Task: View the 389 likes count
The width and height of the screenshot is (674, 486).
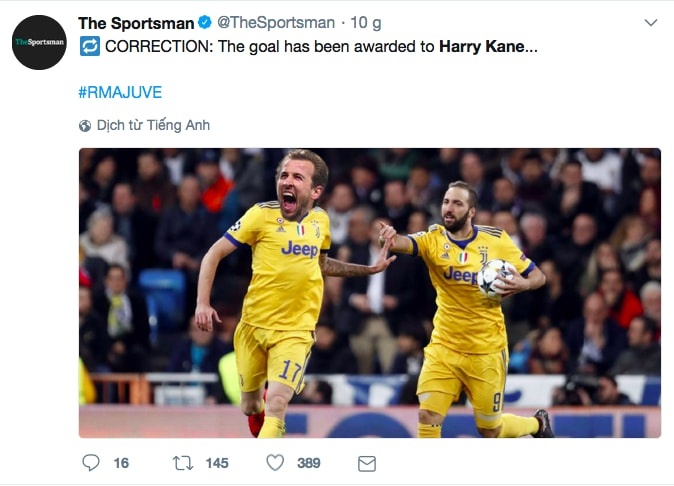Action: click(x=308, y=463)
